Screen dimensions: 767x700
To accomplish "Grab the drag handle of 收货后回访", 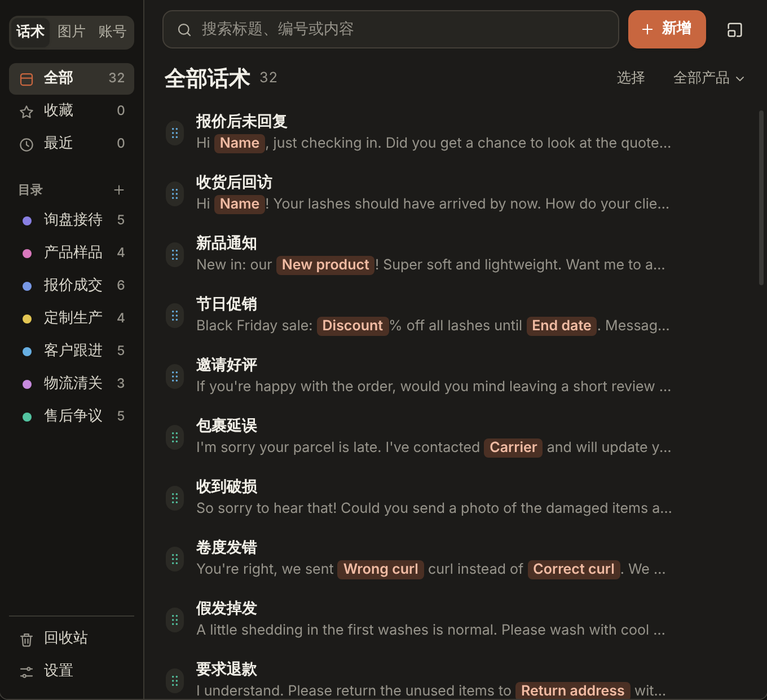I will click(x=175, y=194).
